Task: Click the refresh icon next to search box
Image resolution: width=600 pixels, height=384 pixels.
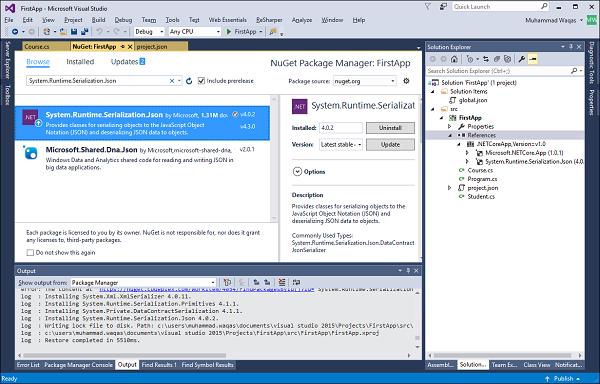Action: (189, 81)
